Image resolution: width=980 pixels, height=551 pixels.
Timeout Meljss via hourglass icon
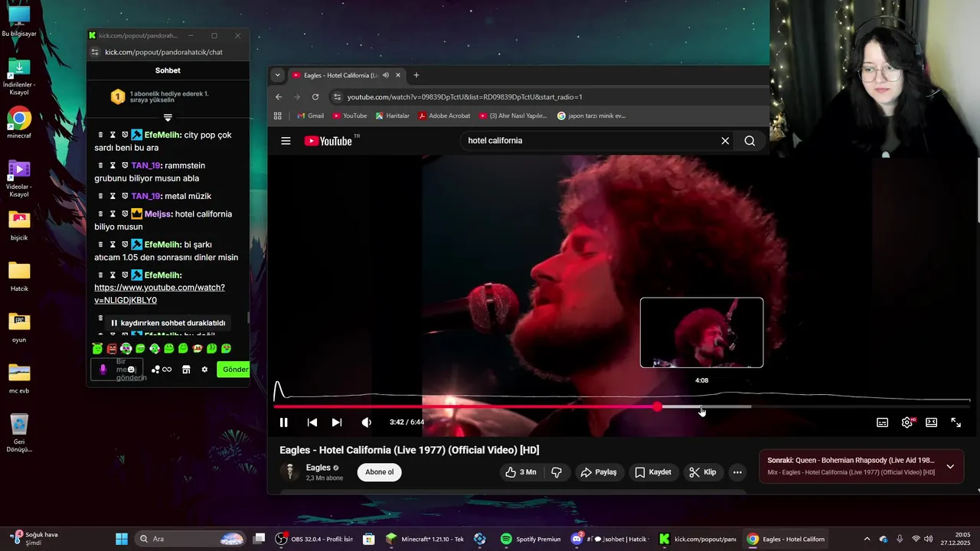113,214
